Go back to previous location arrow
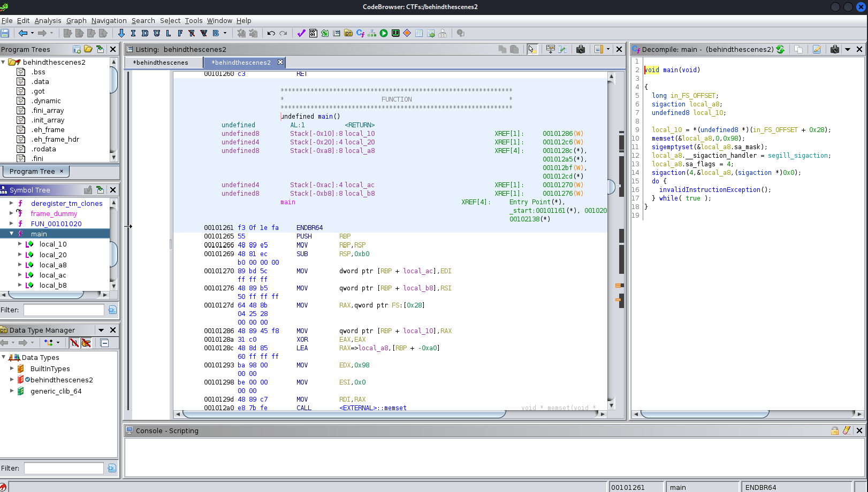The width and height of the screenshot is (868, 492). click(23, 33)
